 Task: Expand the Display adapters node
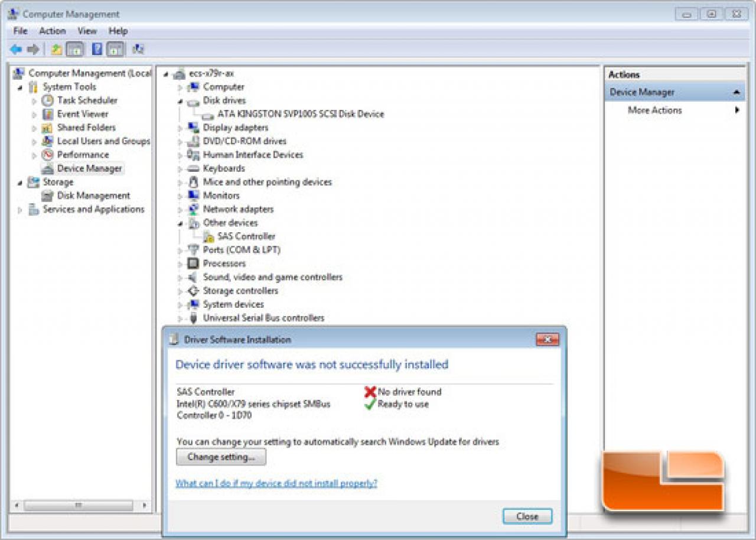click(180, 128)
